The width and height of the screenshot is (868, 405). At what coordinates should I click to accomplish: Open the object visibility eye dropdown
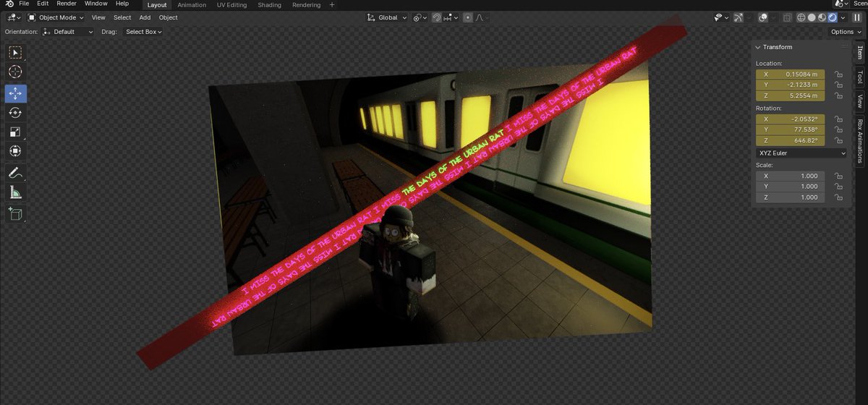[721, 17]
